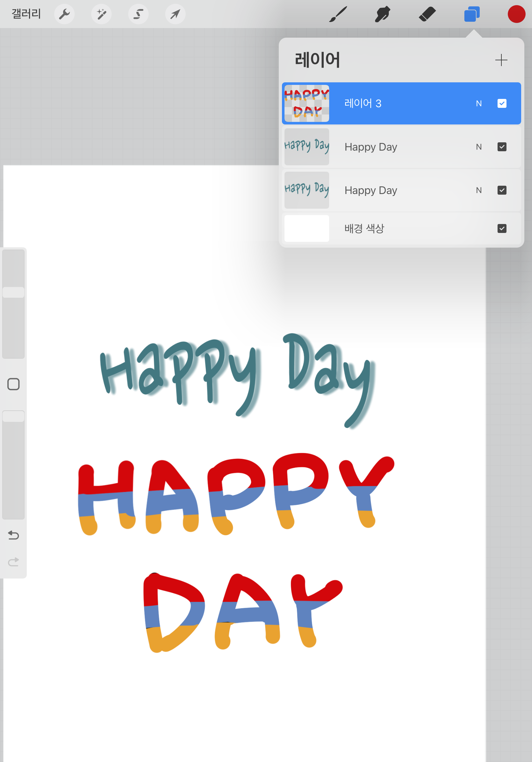Open the Adjustments magic wand menu
532x762 pixels.
pyautogui.click(x=101, y=14)
